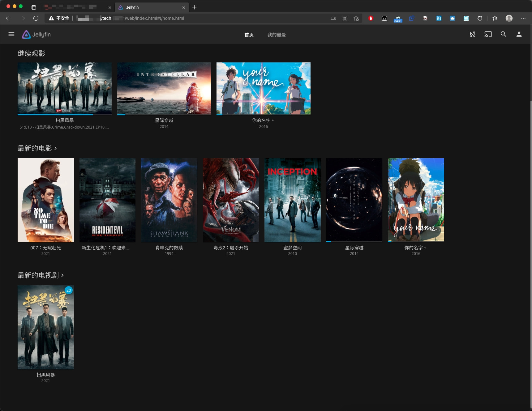This screenshot has height=411, width=532.
Task: Open the Inception movie poster
Action: click(x=293, y=200)
